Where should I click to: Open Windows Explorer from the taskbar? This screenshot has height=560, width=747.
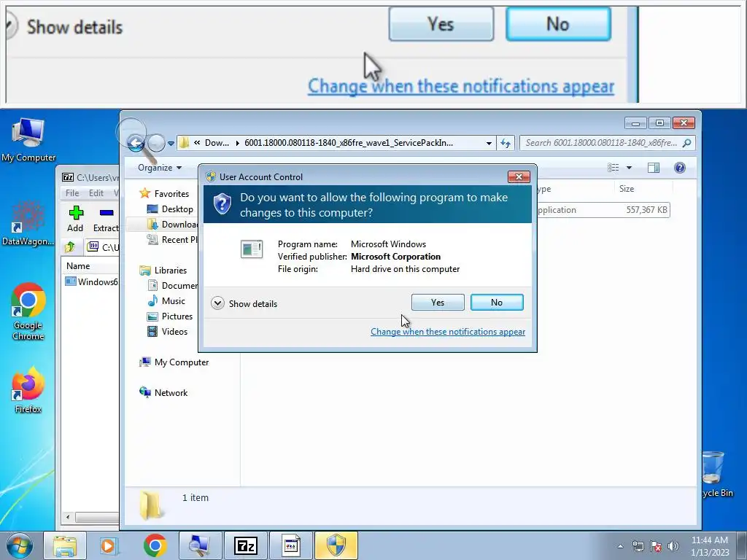pyautogui.click(x=64, y=545)
